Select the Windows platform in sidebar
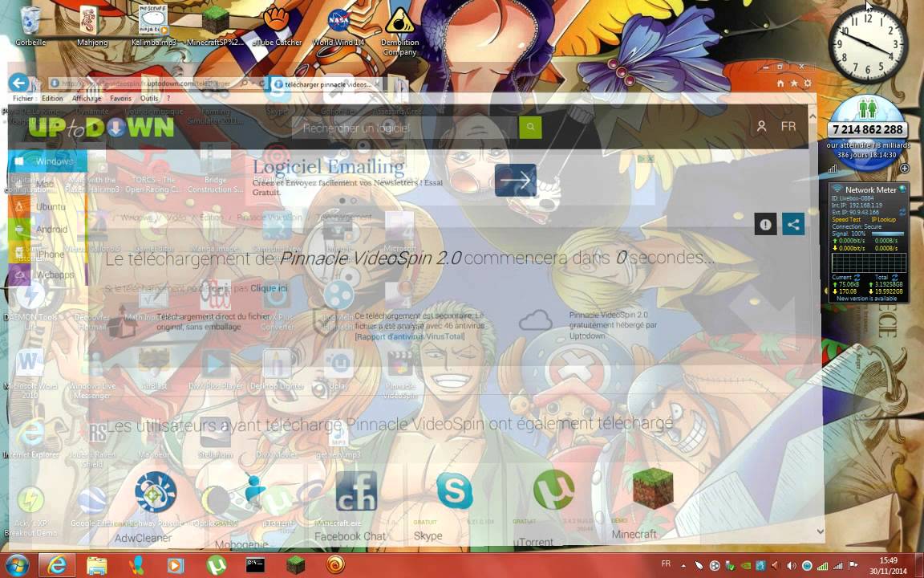 [48, 161]
